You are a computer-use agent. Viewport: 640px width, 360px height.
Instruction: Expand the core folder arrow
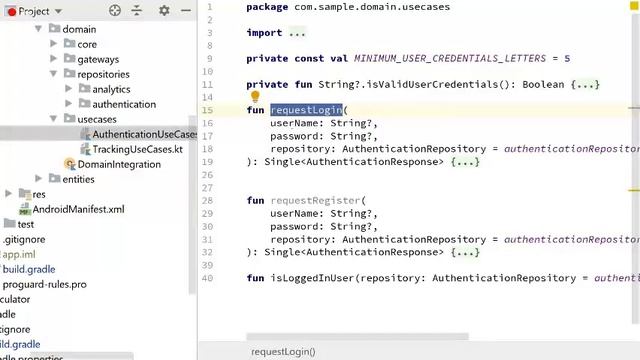point(53,43)
